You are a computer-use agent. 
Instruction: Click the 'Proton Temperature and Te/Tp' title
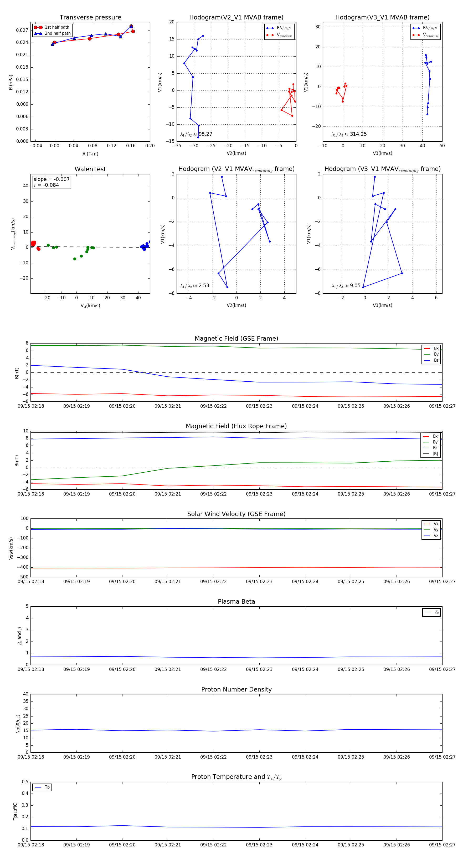236,777
